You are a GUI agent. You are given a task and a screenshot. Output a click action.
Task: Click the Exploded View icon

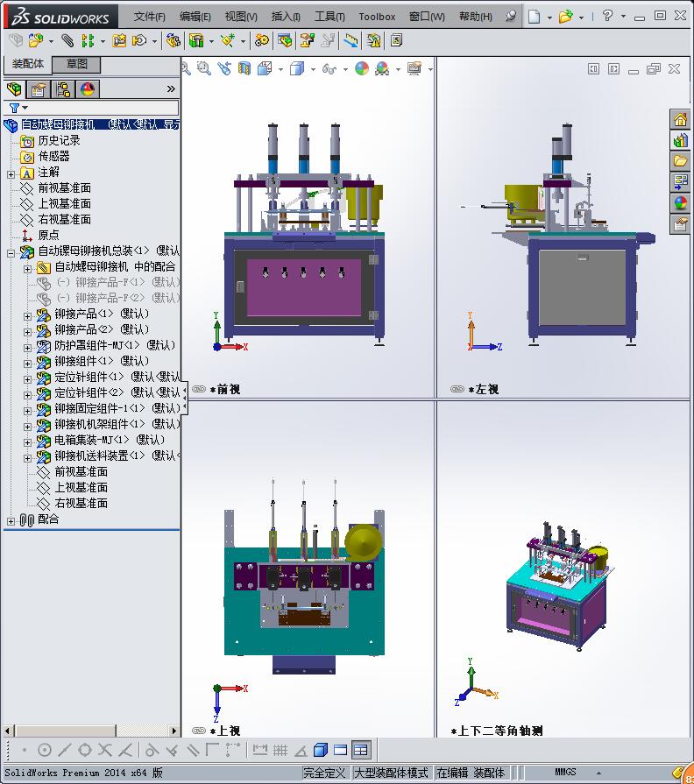pos(307,40)
